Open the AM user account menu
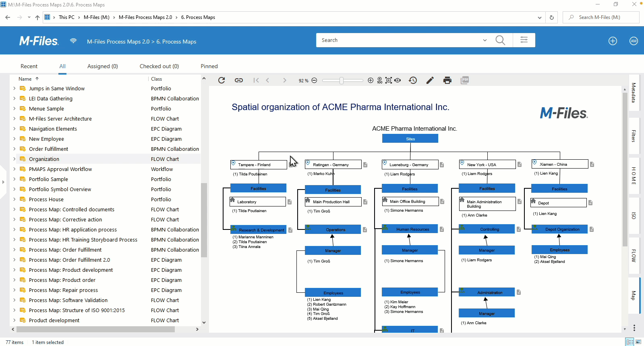 point(634,41)
